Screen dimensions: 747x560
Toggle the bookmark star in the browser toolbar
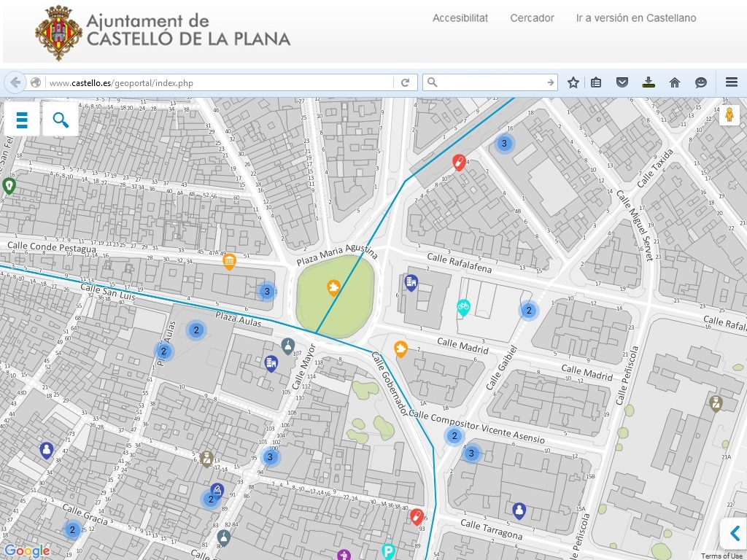click(x=573, y=82)
